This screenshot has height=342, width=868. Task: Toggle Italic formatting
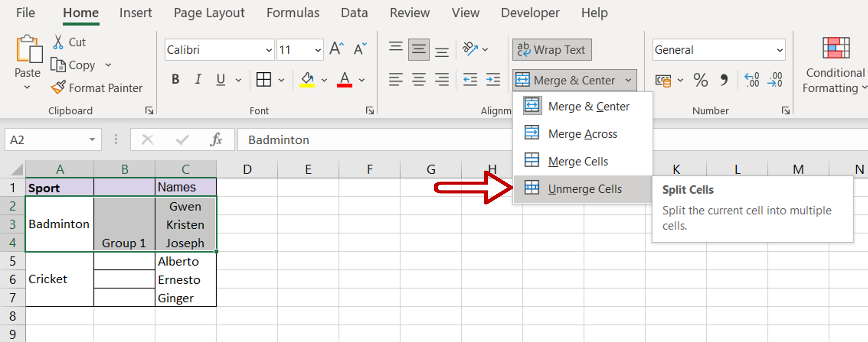pos(198,80)
